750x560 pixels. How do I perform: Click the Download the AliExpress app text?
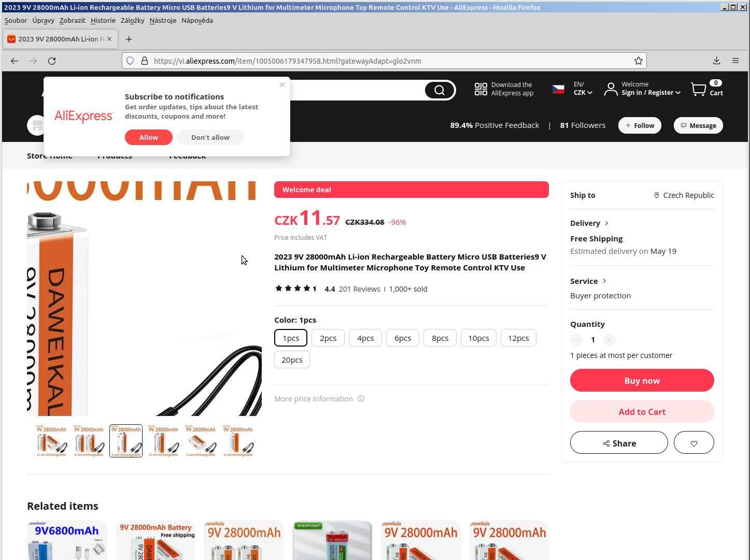512,89
